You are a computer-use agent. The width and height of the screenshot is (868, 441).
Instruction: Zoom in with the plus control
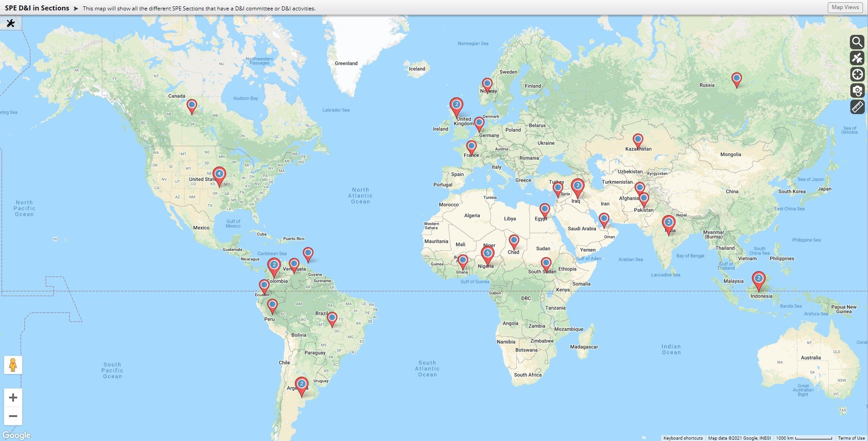click(13, 398)
